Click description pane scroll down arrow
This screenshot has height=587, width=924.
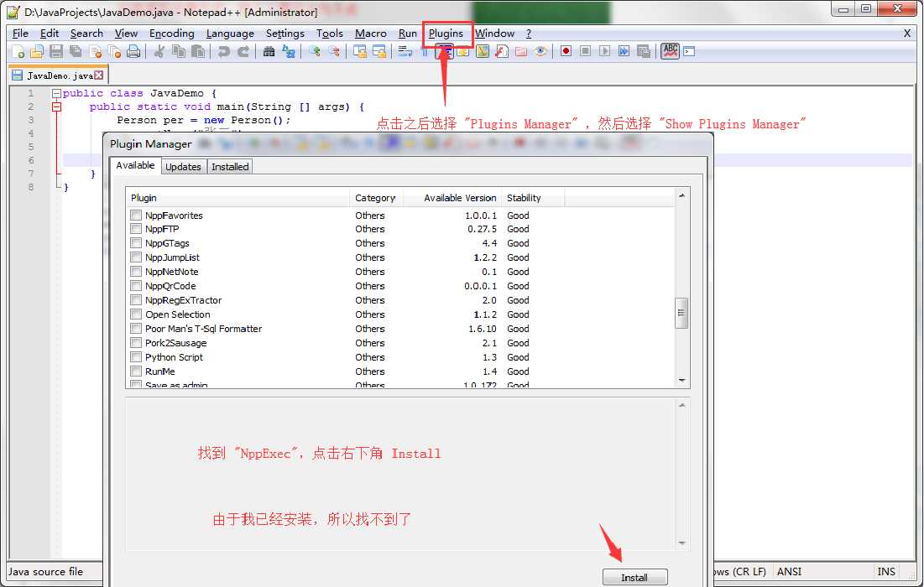point(681,543)
